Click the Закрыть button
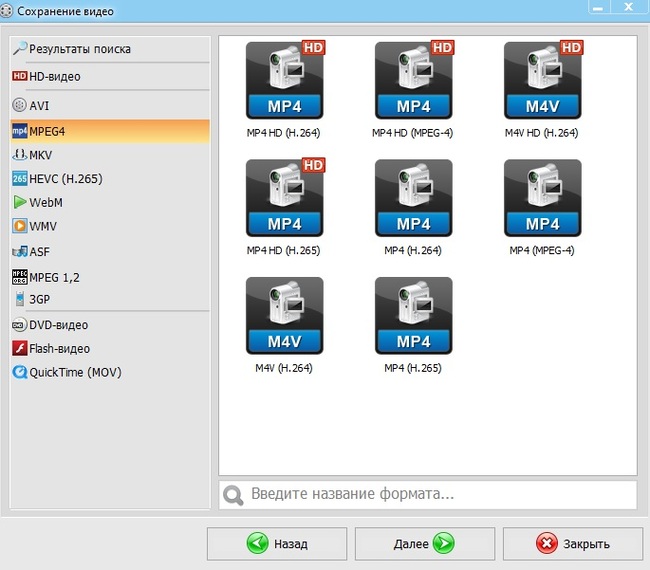This screenshot has height=570, width=650. 573,543
